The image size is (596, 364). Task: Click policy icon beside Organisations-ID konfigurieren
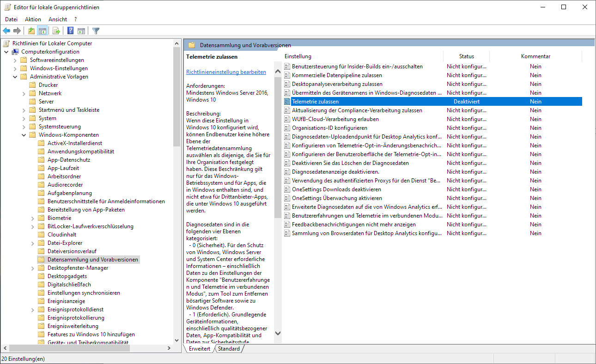tap(287, 128)
